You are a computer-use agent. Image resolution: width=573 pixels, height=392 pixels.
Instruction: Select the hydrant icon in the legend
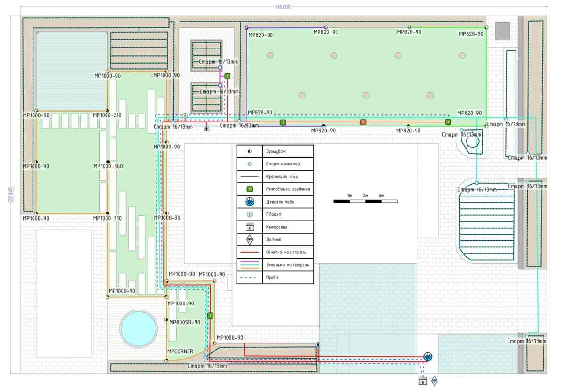(250, 214)
